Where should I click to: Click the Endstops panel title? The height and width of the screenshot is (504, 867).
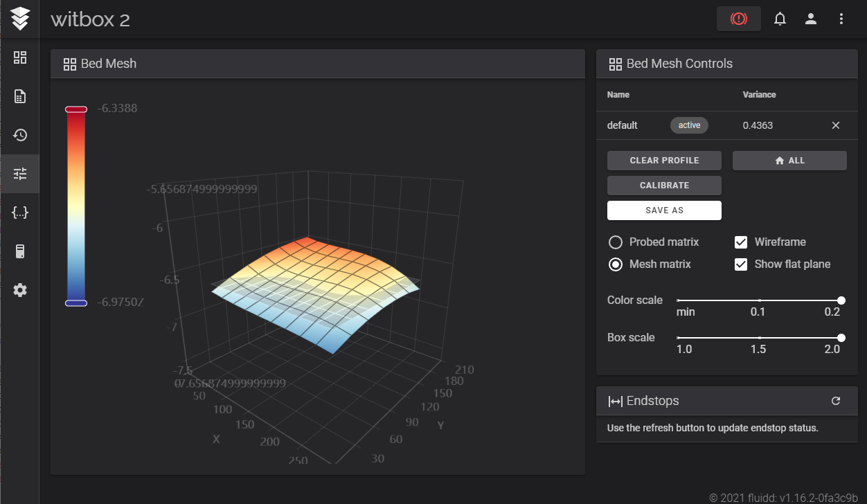(x=652, y=401)
